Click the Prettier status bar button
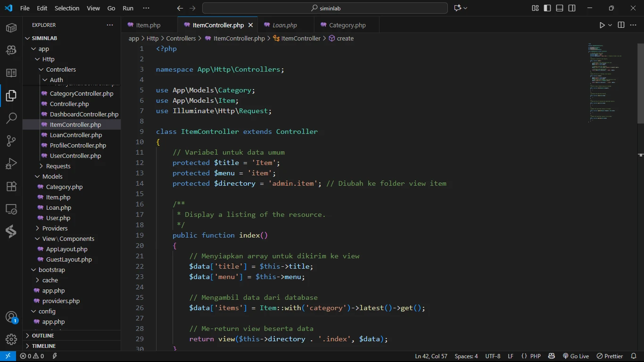Viewport: 644px width, 362px height. 610,356
